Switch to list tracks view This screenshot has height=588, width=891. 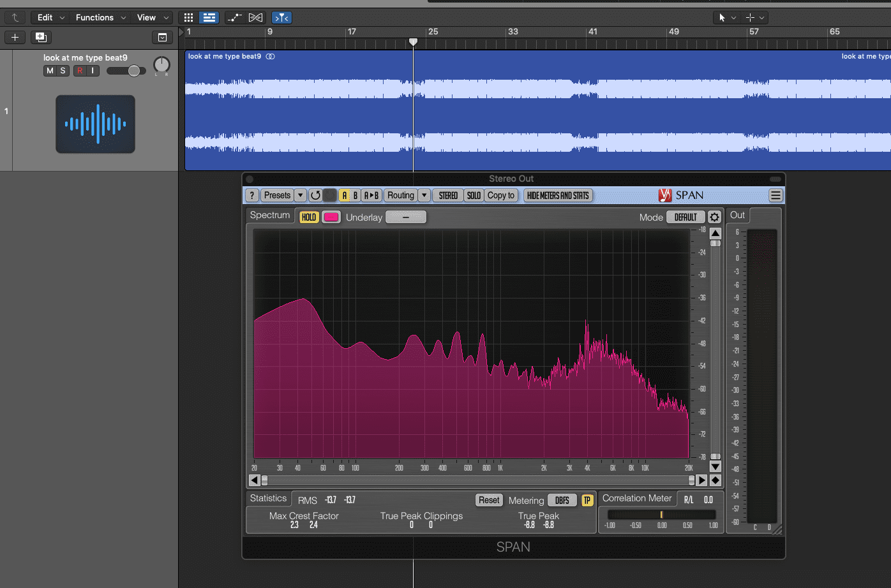pos(209,17)
